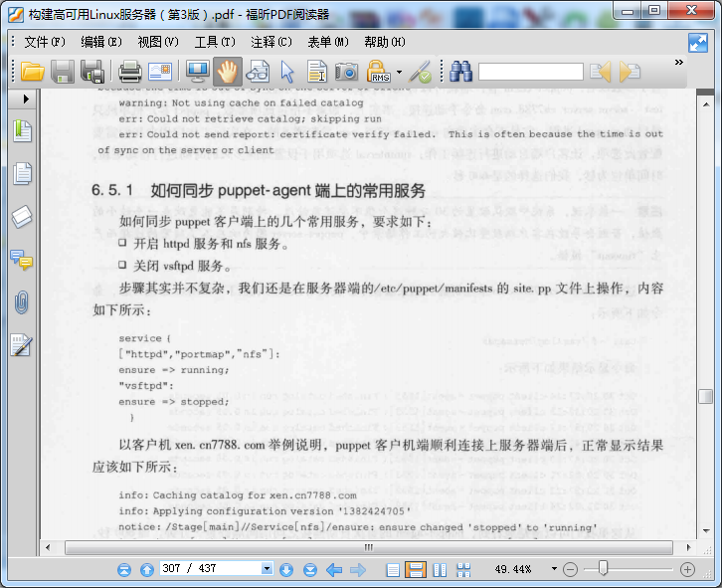722x588 pixels.
Task: Click in the search text field
Action: 530,72
